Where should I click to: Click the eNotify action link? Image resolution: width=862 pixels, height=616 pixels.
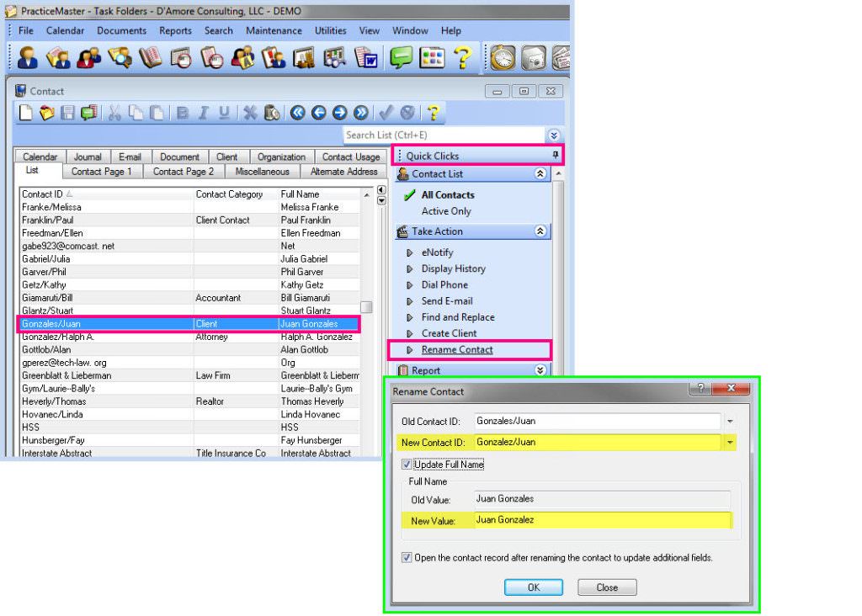tap(437, 252)
